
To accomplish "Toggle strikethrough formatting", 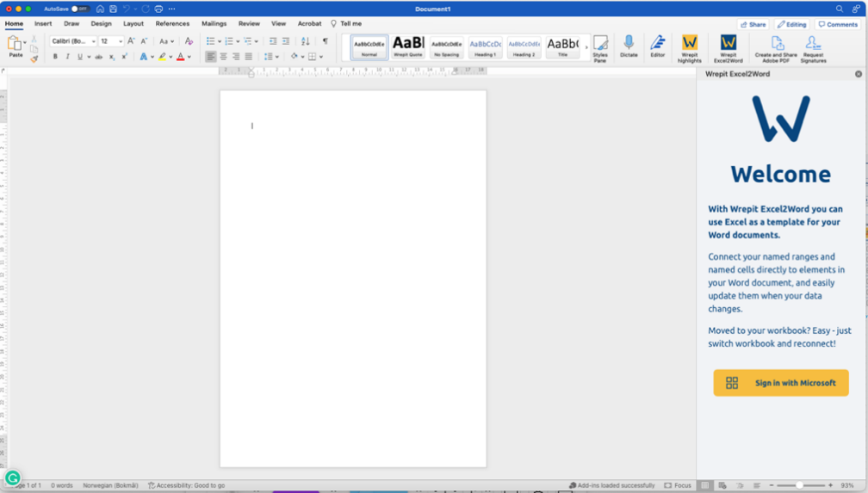I will tap(98, 57).
